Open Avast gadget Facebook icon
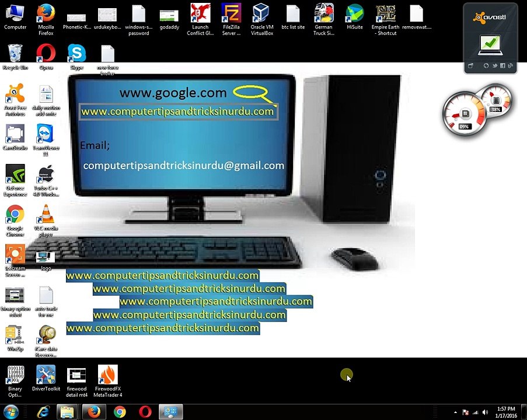 point(502,66)
